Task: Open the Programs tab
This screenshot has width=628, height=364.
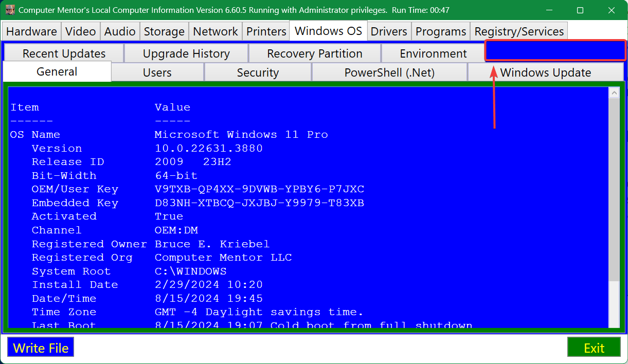Action: 441,31
